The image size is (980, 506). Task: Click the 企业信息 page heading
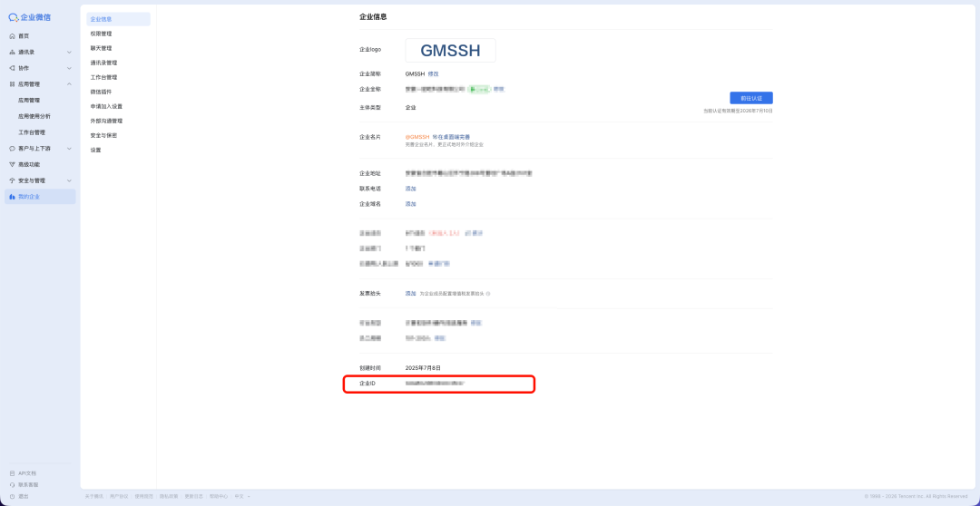(x=373, y=17)
